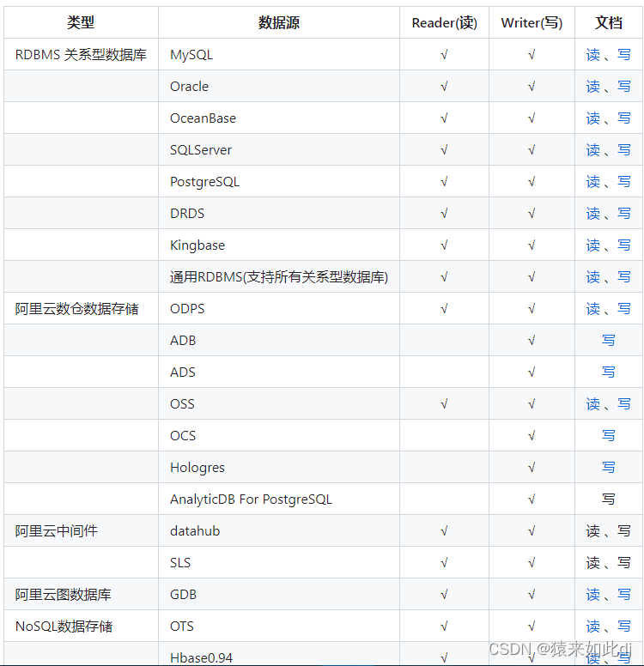Click the RDBMS 关系型数据库 type cell
The width and height of the screenshot is (644, 666).
coord(81,55)
